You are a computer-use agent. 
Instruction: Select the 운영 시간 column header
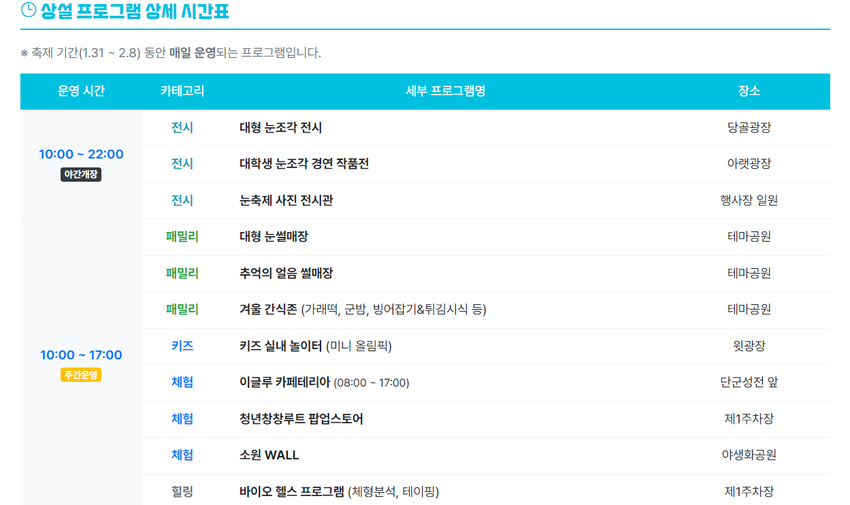(x=81, y=91)
